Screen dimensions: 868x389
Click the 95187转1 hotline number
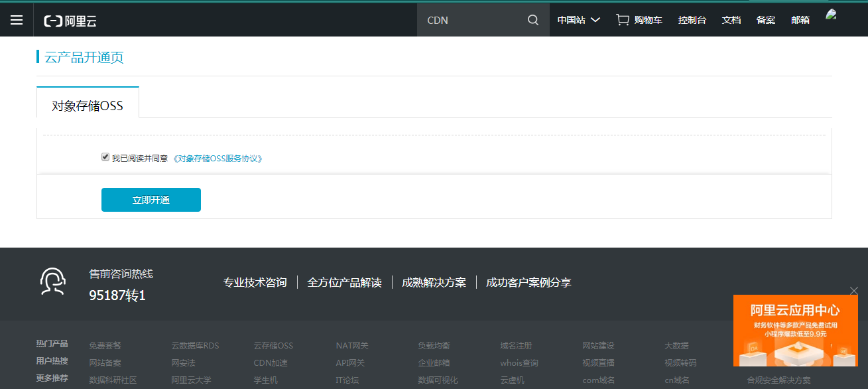click(117, 296)
